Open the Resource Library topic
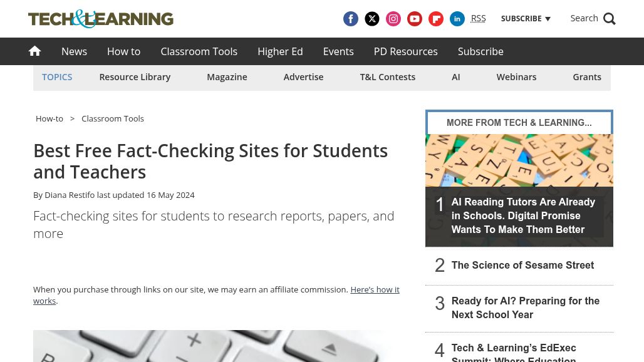 (135, 77)
